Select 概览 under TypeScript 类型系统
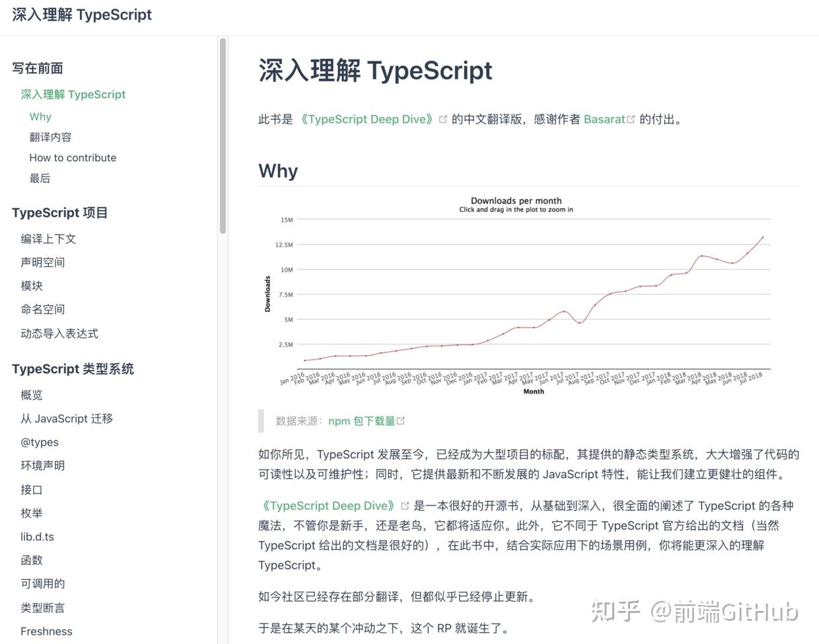The height and width of the screenshot is (644, 819). (x=31, y=395)
